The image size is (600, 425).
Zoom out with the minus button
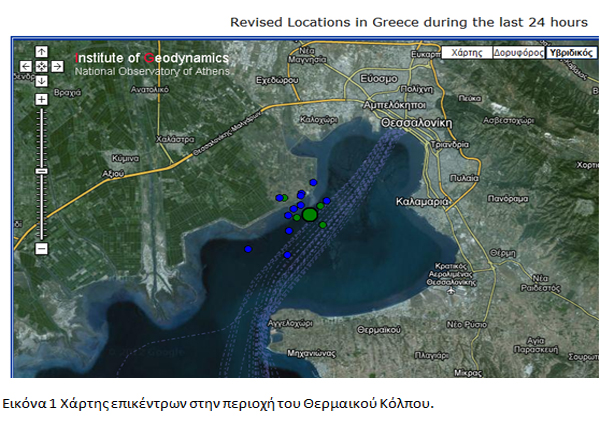pos(41,248)
